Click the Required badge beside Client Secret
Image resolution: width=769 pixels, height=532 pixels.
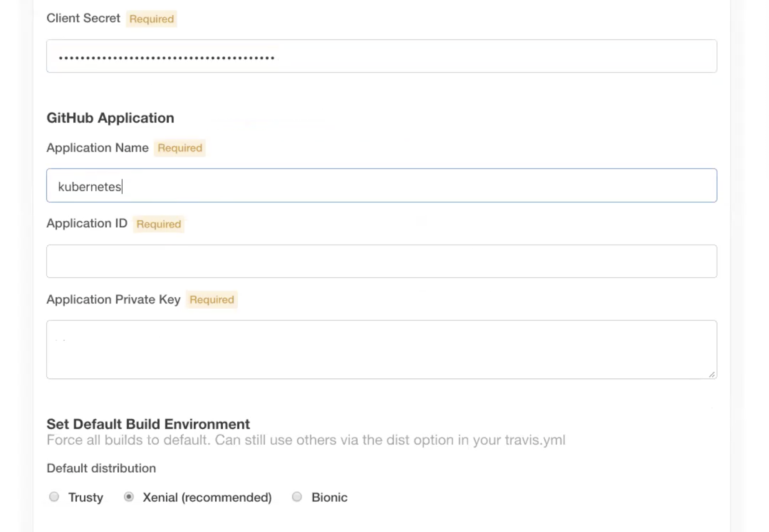pos(151,19)
